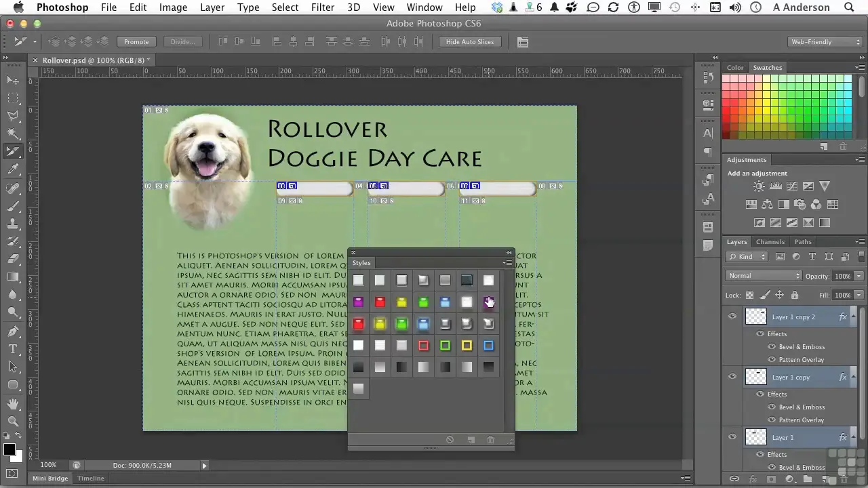
Task: Select the Magic Wand tool
Action: (13, 134)
